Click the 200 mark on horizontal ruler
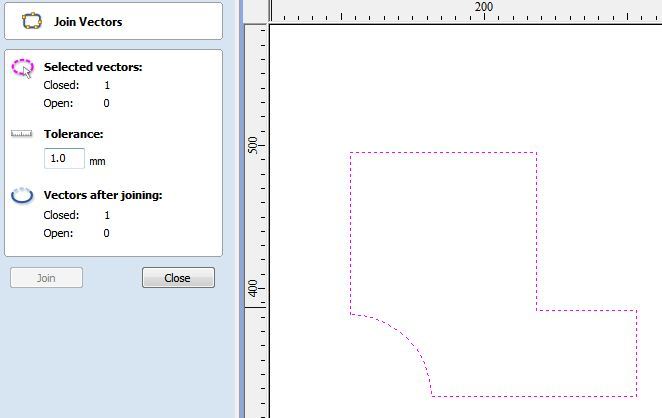The width and height of the screenshot is (662, 418). [483, 7]
